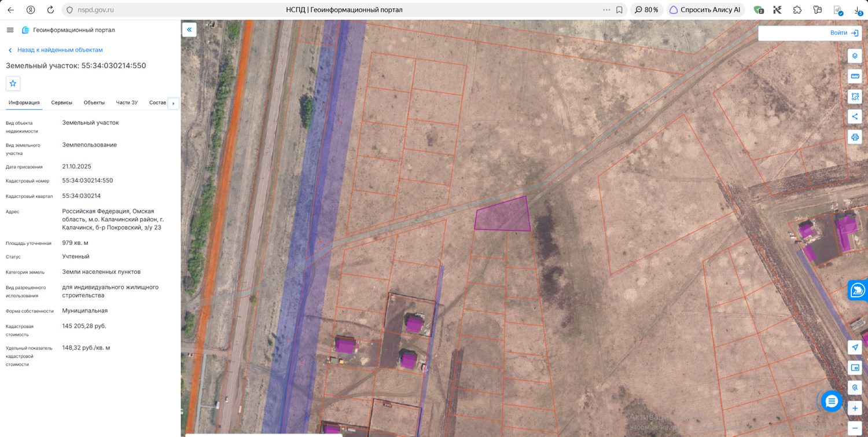
Task: Share the current map view
Action: tap(855, 116)
